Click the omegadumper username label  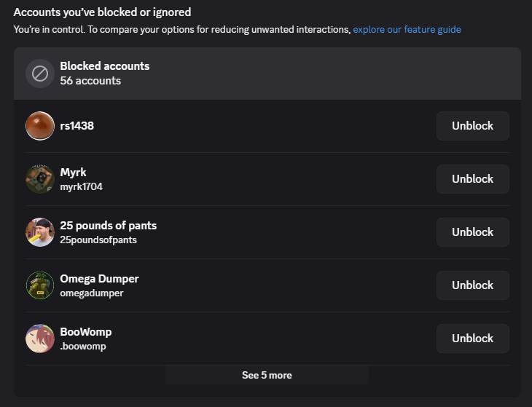(x=92, y=293)
